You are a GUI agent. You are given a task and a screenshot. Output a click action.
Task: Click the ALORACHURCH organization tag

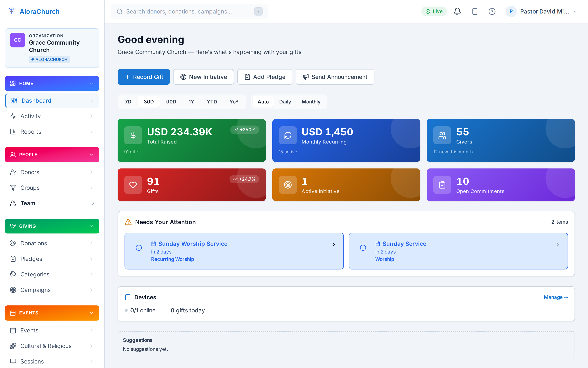tap(49, 59)
